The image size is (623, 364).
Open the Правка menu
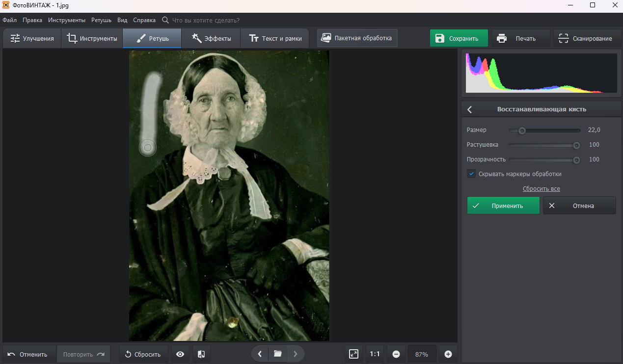32,20
